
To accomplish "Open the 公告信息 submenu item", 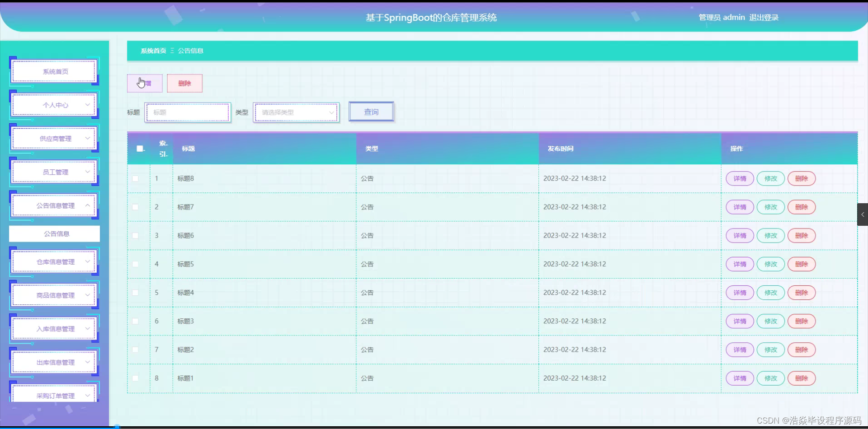I will 54,233.
